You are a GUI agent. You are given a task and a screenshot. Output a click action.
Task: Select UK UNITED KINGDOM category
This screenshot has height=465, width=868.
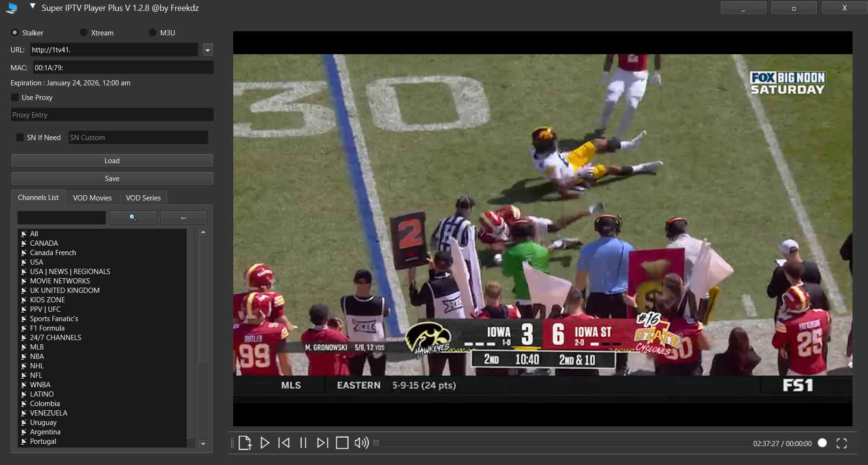pyautogui.click(x=102, y=290)
